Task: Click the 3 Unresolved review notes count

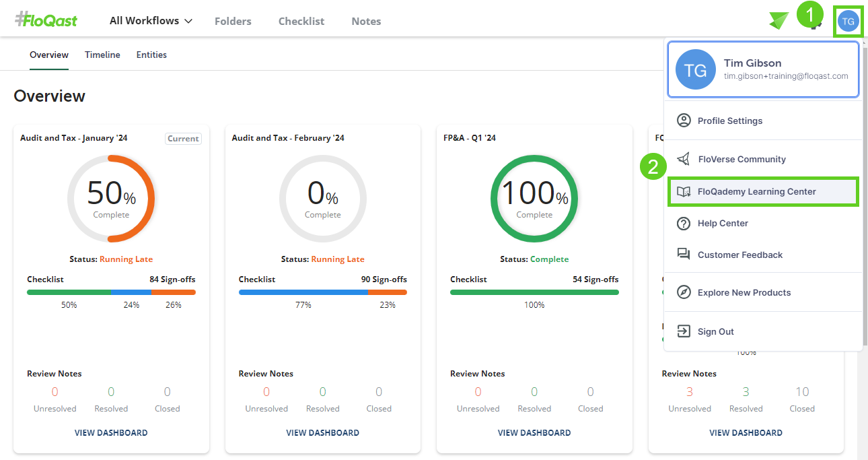Action: click(690, 392)
